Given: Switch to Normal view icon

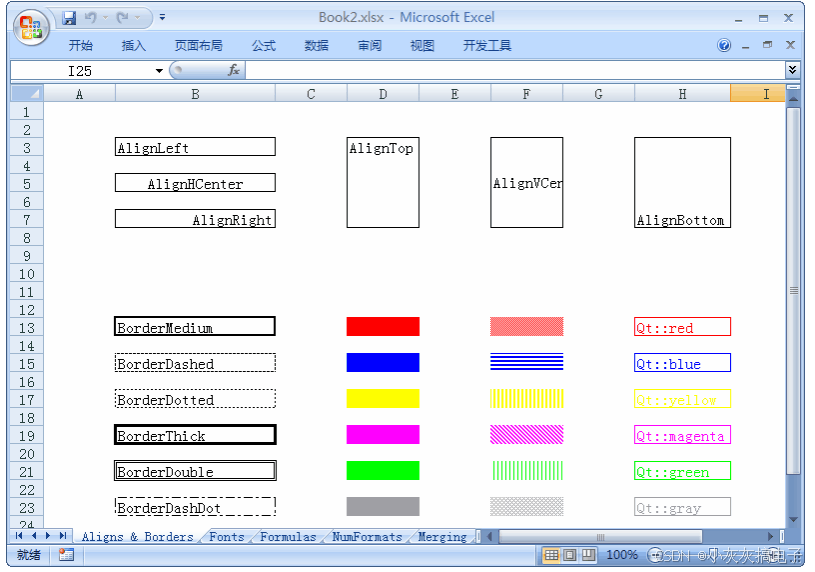Looking at the screenshot, I should [x=551, y=555].
